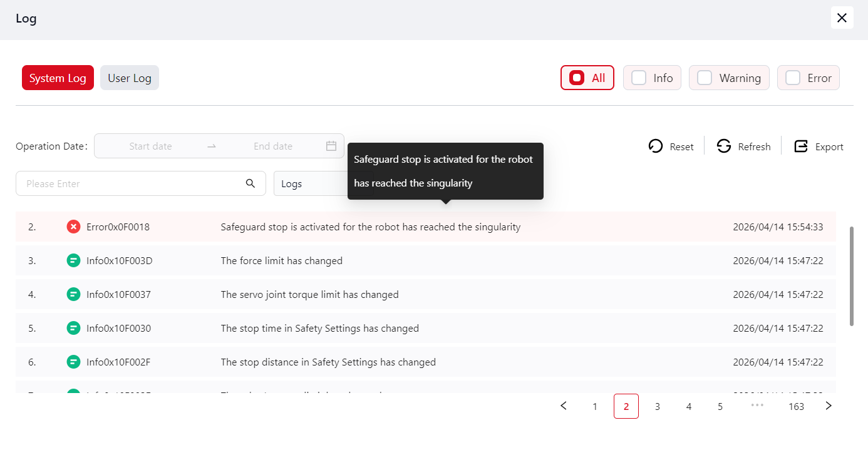Click the Reset icon
This screenshot has height=450, width=868.
(x=656, y=146)
